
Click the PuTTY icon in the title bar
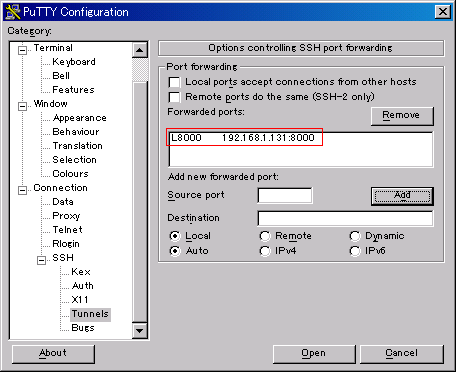click(13, 12)
